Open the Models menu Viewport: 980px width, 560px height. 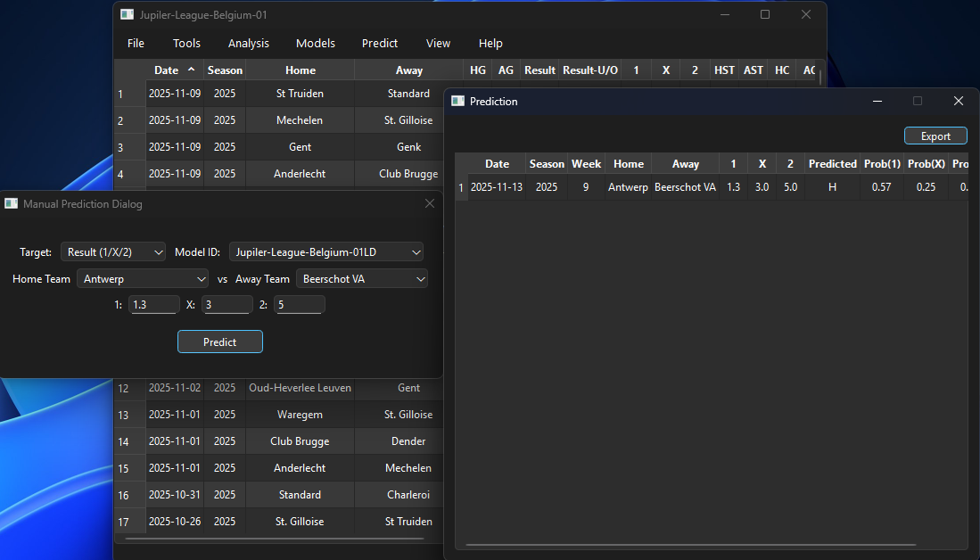(315, 43)
